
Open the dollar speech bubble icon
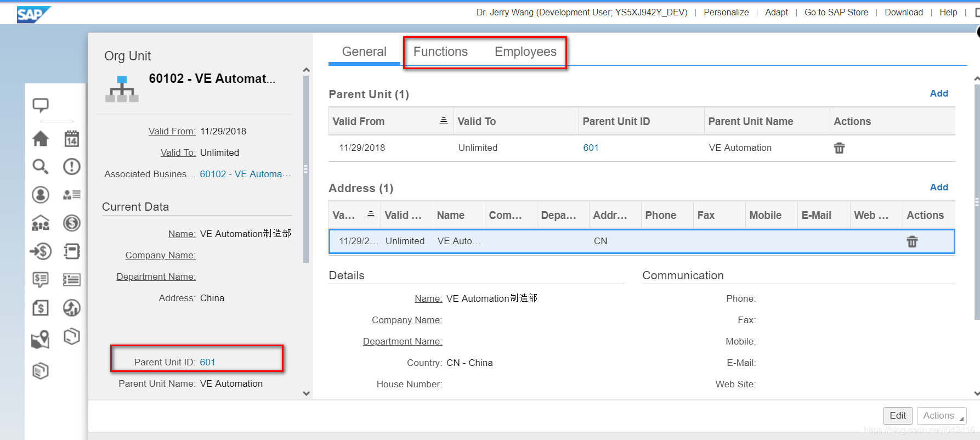point(41,280)
